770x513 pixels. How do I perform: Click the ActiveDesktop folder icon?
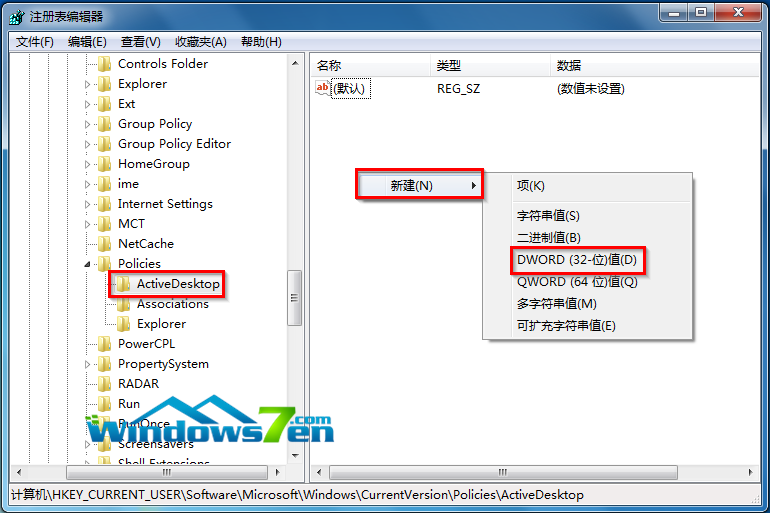[123, 284]
